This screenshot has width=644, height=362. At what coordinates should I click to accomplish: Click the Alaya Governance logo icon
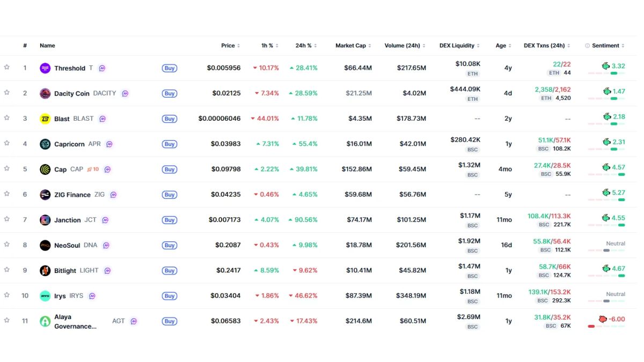click(x=45, y=321)
